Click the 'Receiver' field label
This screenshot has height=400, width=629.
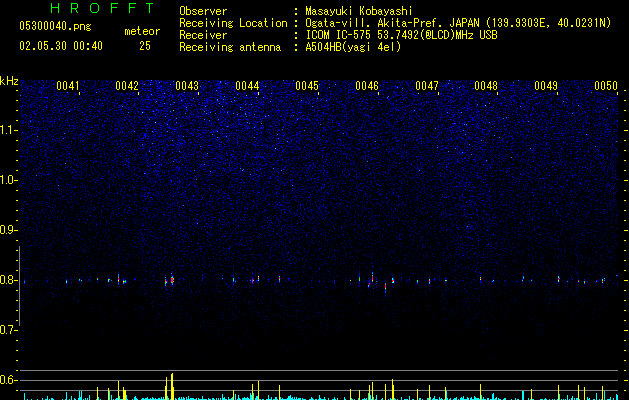pyautogui.click(x=203, y=35)
